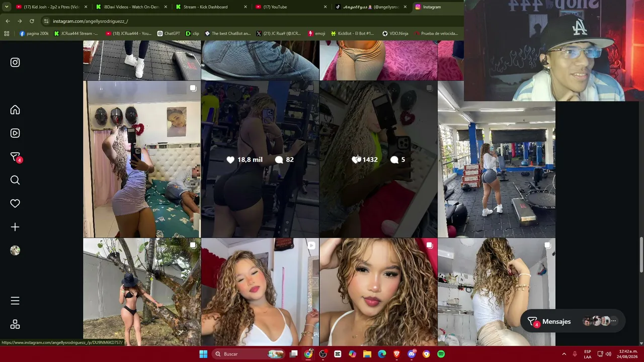Open profile avatar in the sidebar
The width and height of the screenshot is (644, 362).
tap(15, 250)
